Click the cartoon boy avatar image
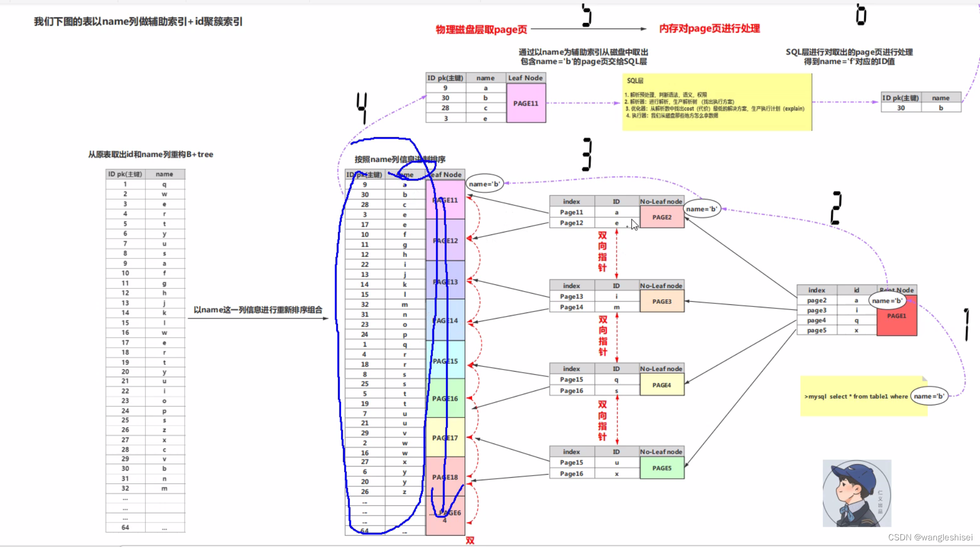The image size is (980, 547). 857,493
